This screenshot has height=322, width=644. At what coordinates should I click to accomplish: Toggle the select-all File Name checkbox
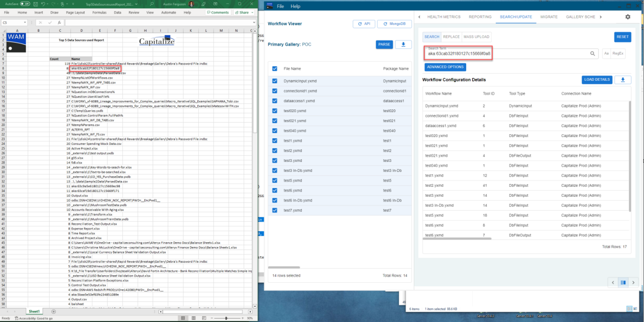pyautogui.click(x=275, y=69)
